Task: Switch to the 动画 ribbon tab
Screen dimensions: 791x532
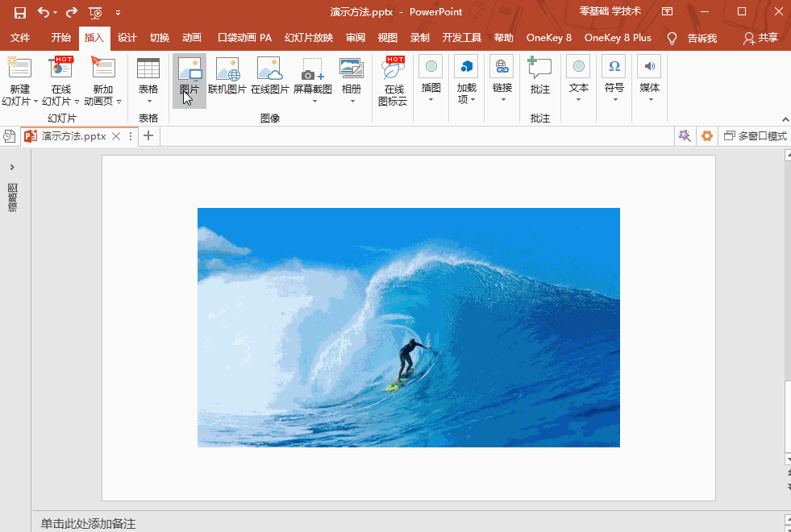Action: (x=192, y=38)
